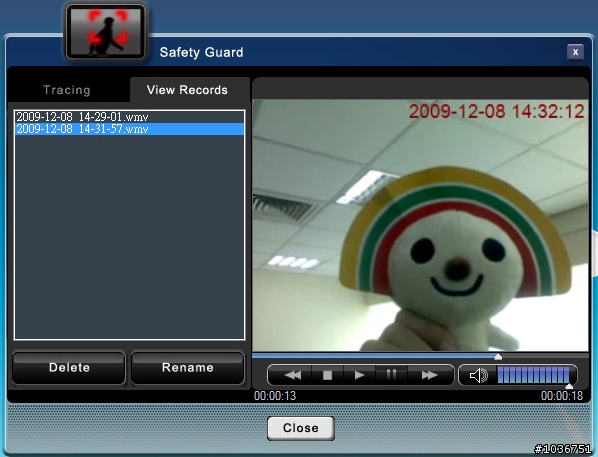Screen dimensions: 598x457
Task: Select record 2009-12-08 14-29-01.wmv
Action: coord(129,117)
